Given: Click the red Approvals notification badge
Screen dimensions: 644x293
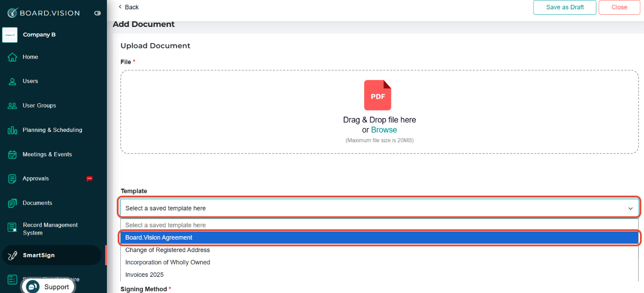Looking at the screenshot, I should pyautogui.click(x=89, y=179).
